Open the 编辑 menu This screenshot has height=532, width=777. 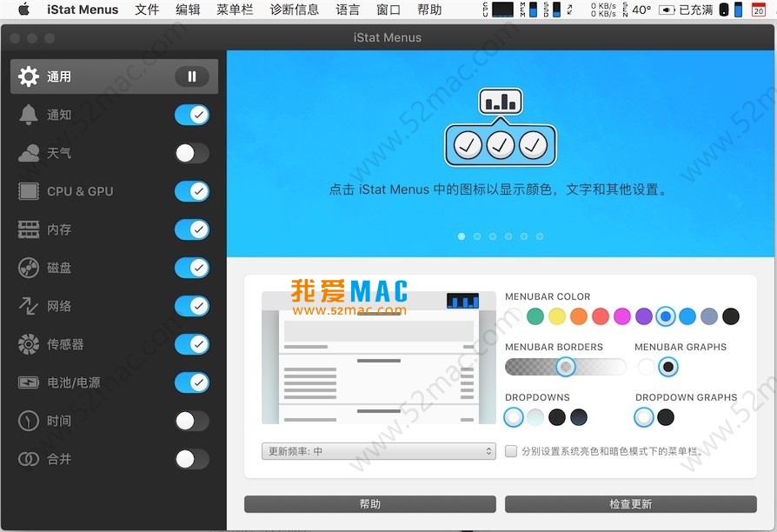point(188,10)
